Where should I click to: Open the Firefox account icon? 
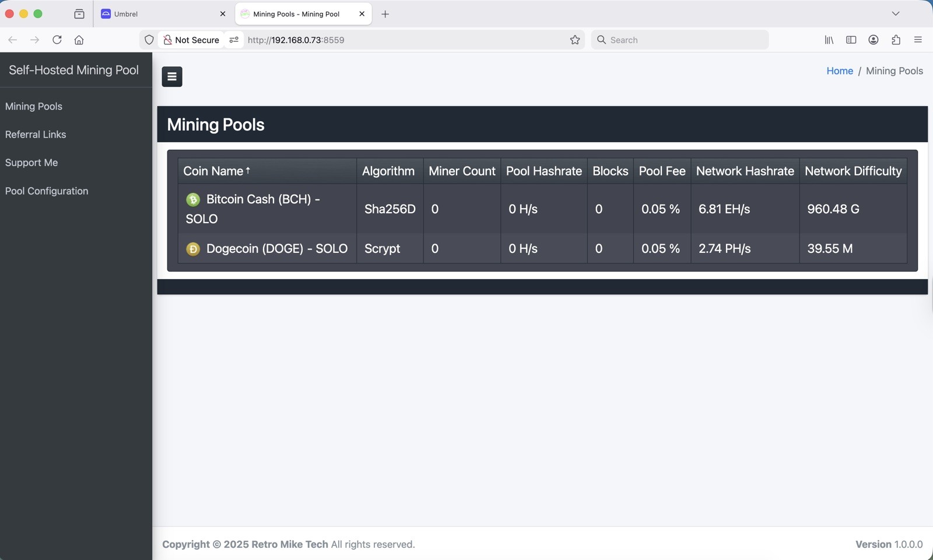tap(873, 40)
